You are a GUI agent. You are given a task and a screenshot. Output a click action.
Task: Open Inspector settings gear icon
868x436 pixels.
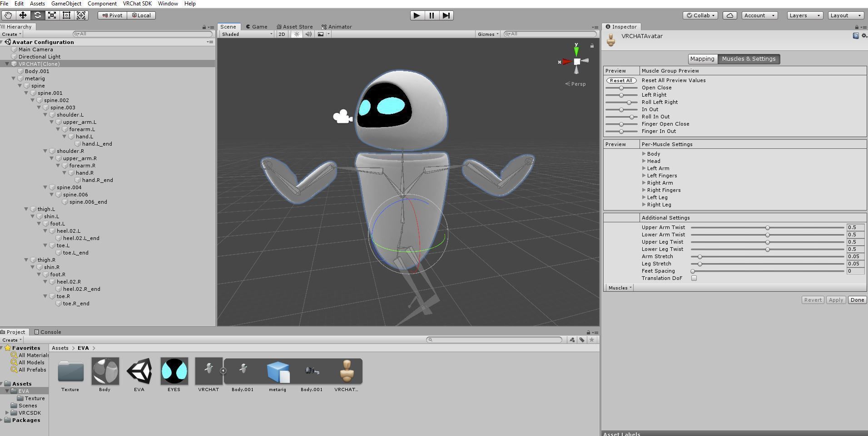(863, 36)
